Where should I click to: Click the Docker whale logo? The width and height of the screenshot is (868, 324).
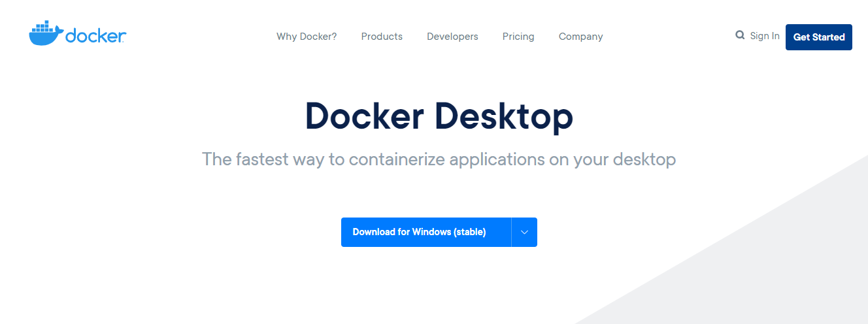point(77,34)
